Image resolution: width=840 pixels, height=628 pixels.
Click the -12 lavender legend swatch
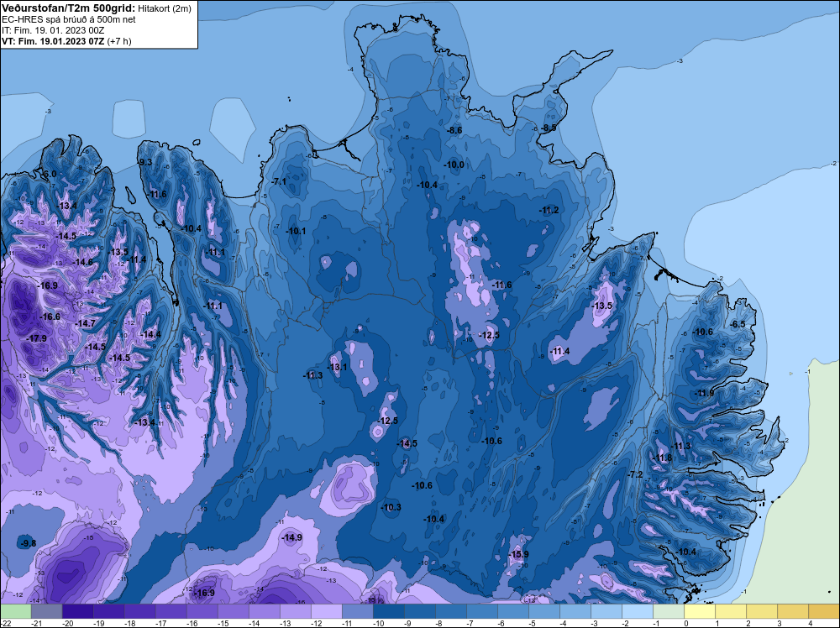pos(326,611)
